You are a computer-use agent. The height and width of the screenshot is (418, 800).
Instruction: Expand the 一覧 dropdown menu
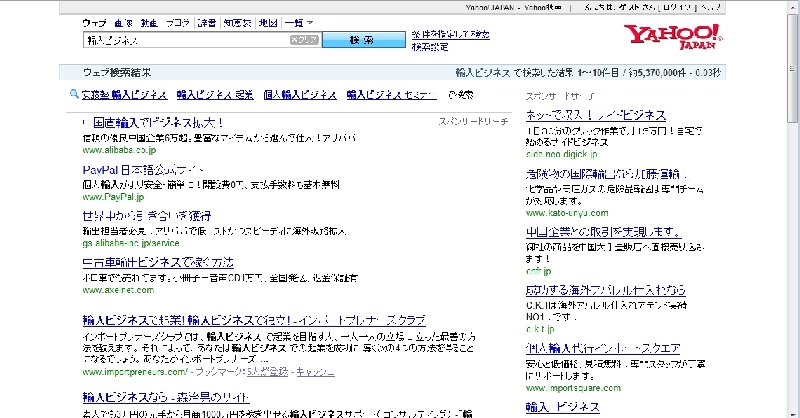click(299, 23)
